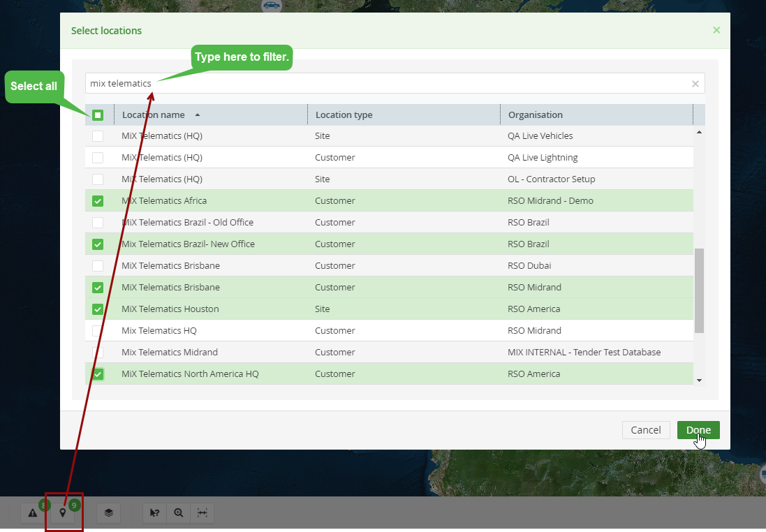Select the 'RSO Midrand - Demo' organisation cell
Viewport: 766px width, 532px height.
[x=550, y=201]
